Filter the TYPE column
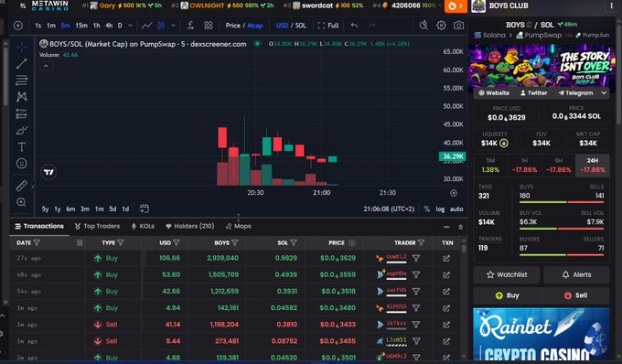Viewport: 622px width, 364px height. point(121,242)
